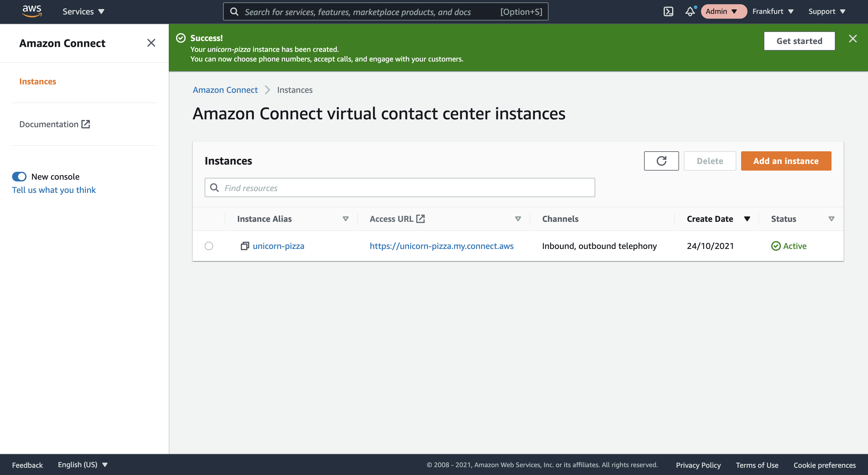Open Documentation in the side navigation
This screenshot has width=868, height=475.
[55, 124]
